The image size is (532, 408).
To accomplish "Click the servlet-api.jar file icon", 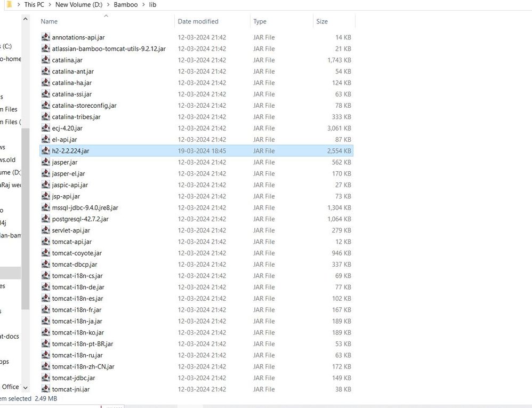I will point(45,230).
